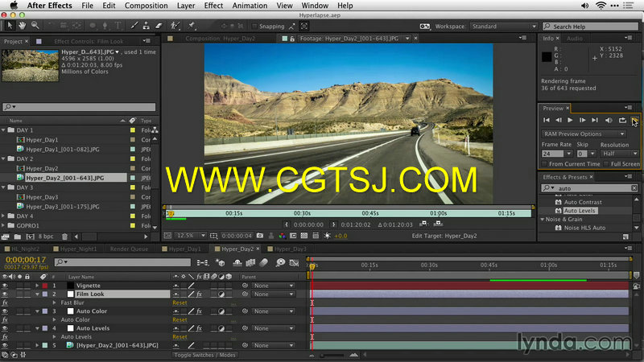This screenshot has height=362, width=644.
Task: Start RAM Preview button
Action: tap(635, 120)
